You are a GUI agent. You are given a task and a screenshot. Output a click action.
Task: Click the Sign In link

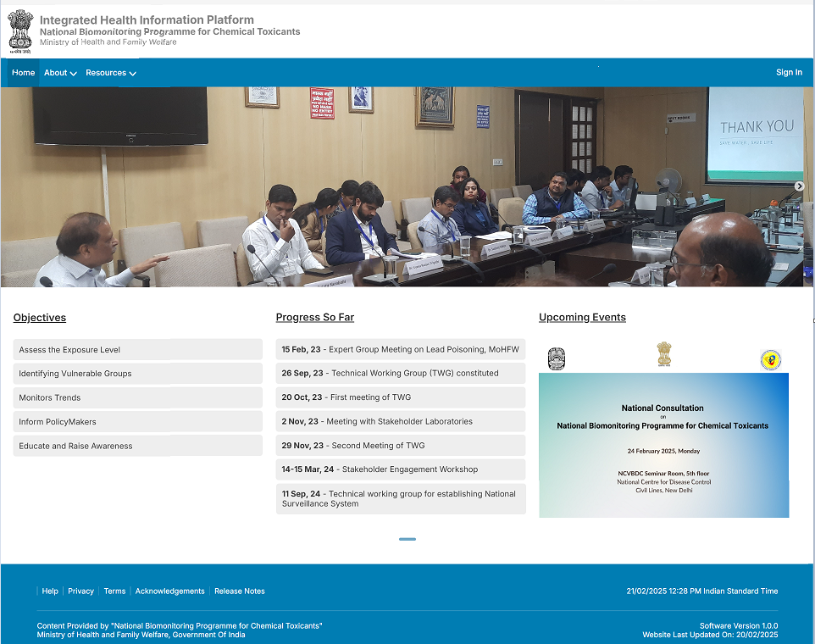[789, 72]
